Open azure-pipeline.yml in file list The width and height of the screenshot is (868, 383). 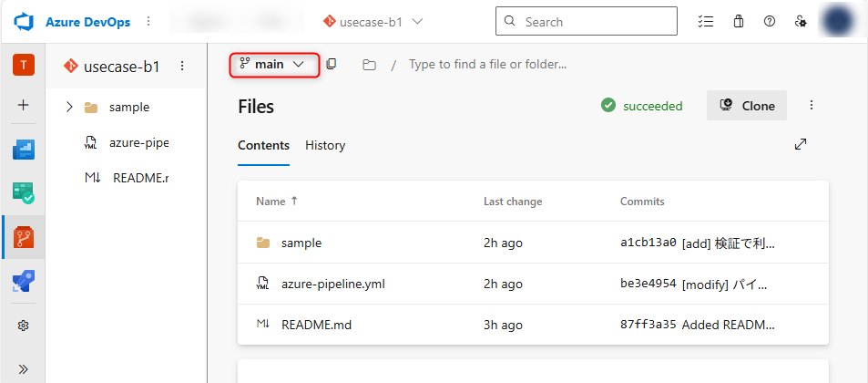pos(332,285)
